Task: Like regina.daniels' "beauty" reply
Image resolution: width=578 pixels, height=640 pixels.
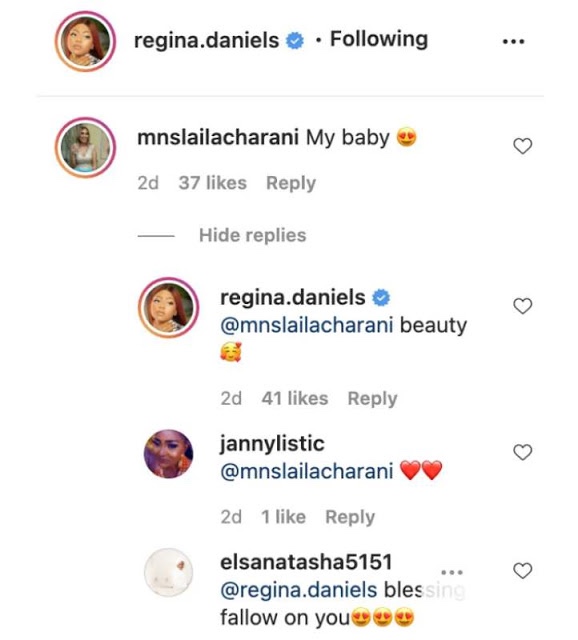Action: point(522,306)
